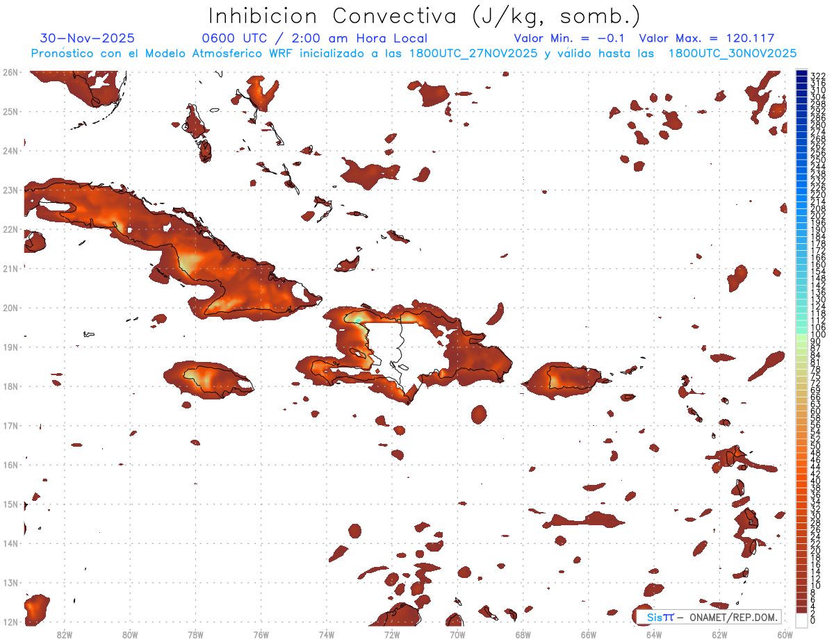Click the latitude label "12N"
Image resolution: width=834 pixels, height=644 pixels.
[x=10, y=622]
